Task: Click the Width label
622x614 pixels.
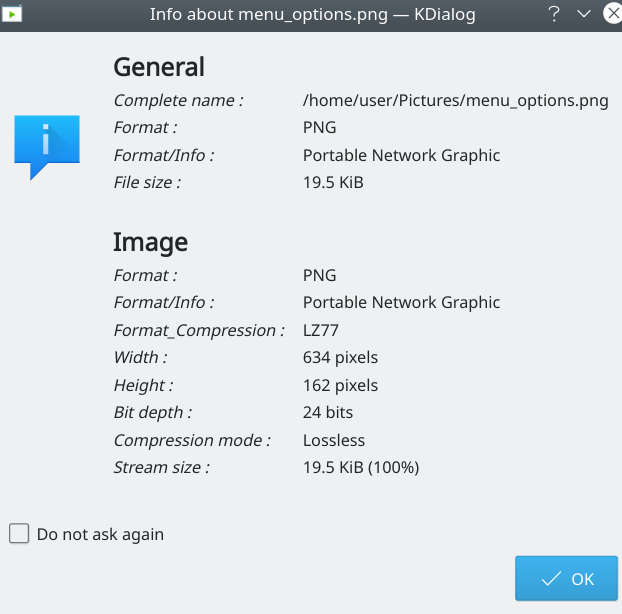Action: [140, 357]
